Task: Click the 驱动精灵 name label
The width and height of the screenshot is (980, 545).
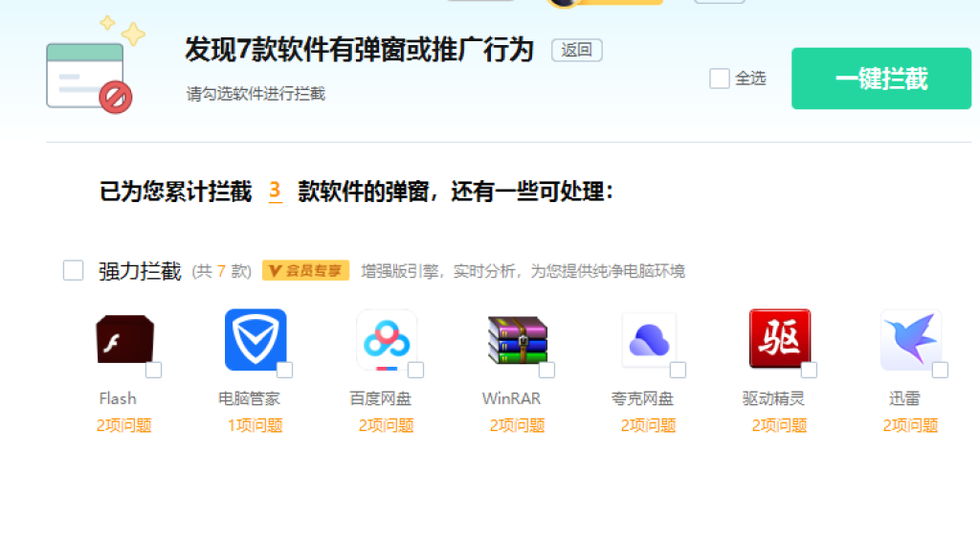Action: point(773,398)
